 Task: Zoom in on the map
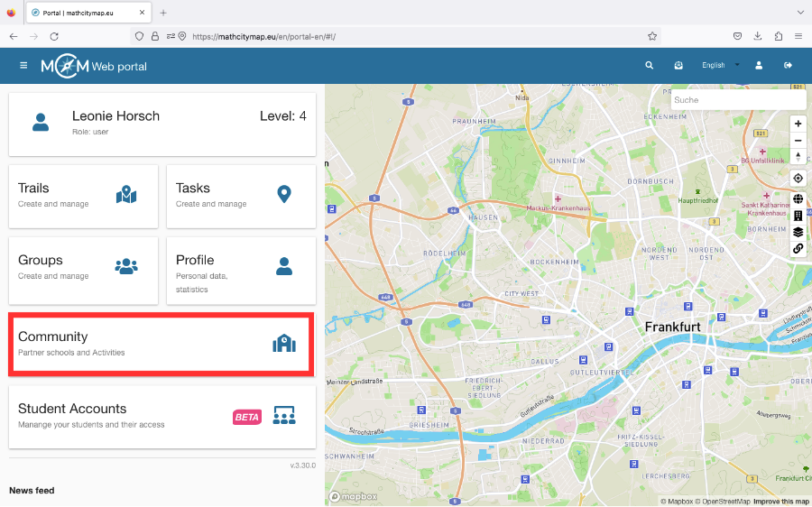[x=798, y=124]
